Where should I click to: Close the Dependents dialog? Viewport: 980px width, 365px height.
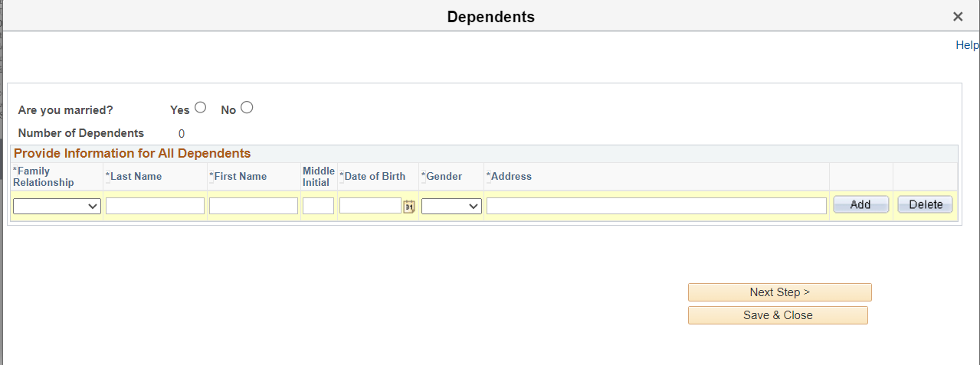pos(958,17)
